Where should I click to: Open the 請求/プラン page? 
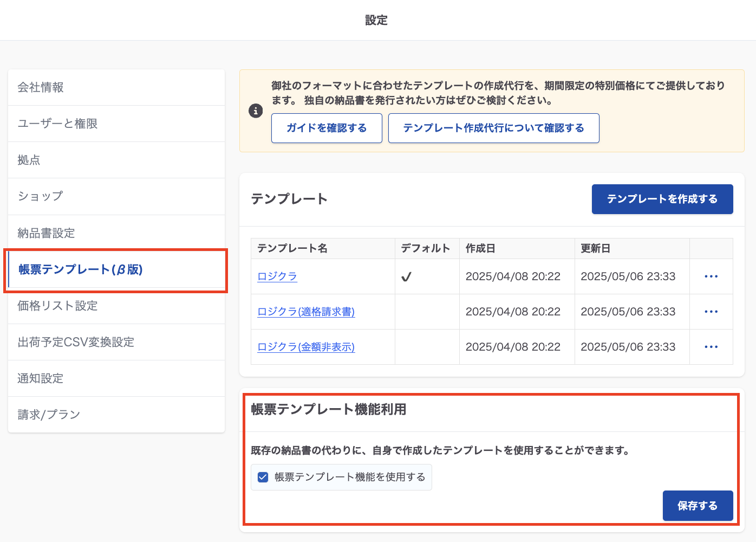click(49, 415)
